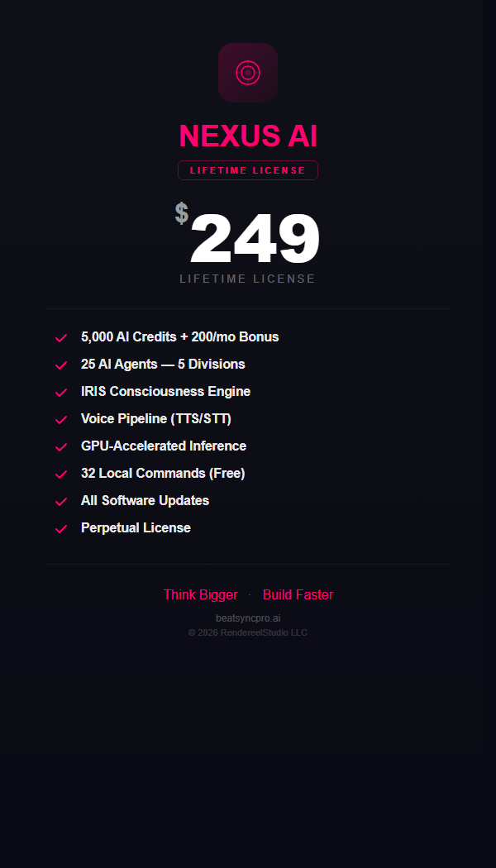Click checkmark beside 5,000 AI Credits
This screenshot has width=496, height=868.
click(61, 337)
